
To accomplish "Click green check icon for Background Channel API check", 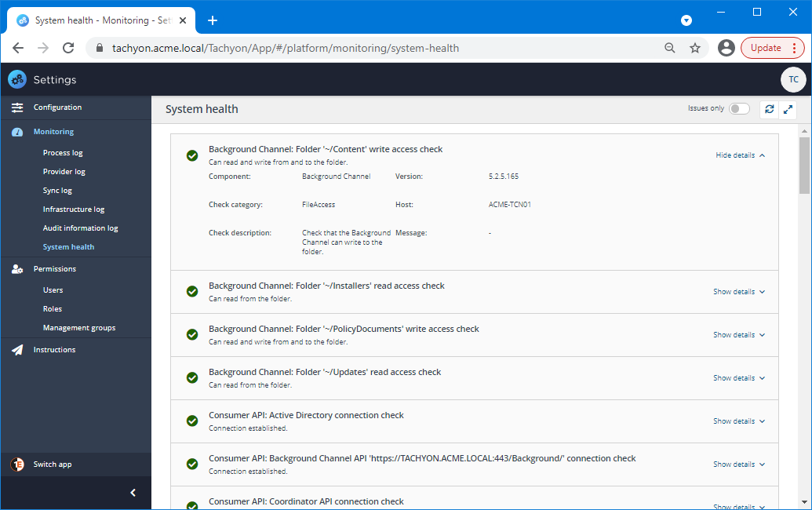I will 192,464.
